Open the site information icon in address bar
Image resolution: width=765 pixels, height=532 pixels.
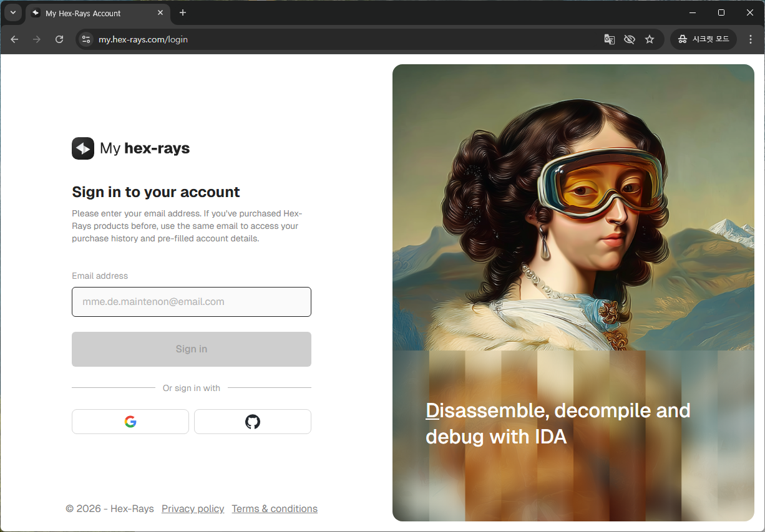click(x=87, y=39)
